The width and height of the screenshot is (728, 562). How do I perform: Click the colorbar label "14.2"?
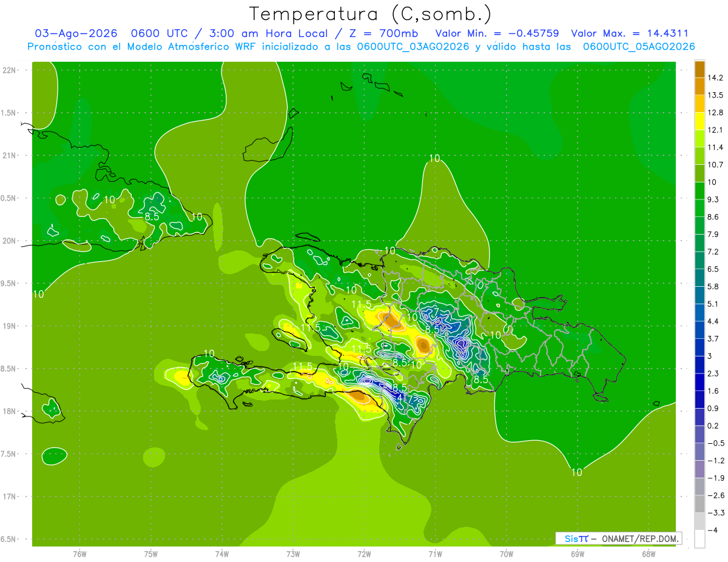pyautogui.click(x=715, y=78)
